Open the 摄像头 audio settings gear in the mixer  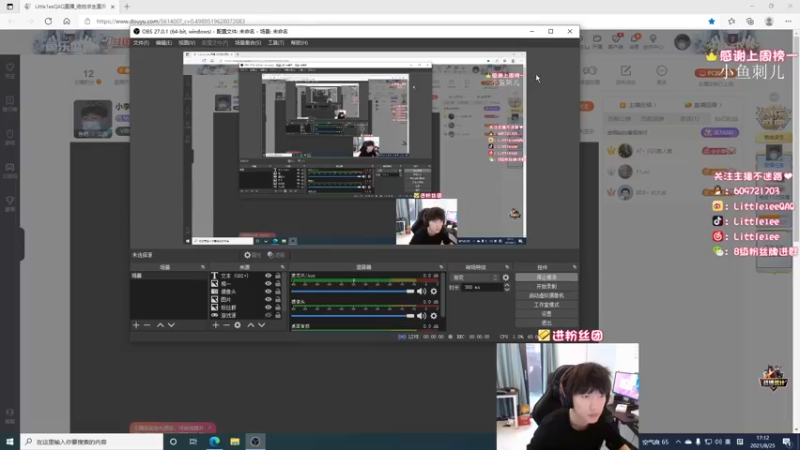pyautogui.click(x=434, y=316)
